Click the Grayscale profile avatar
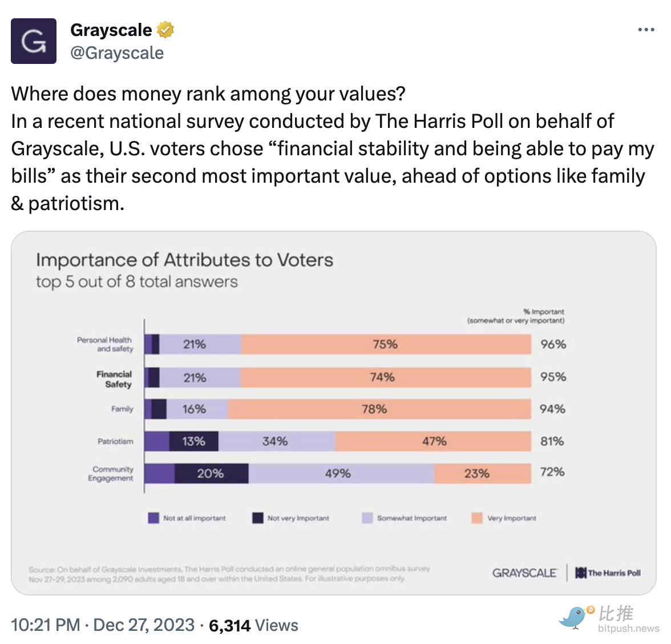 [x=34, y=41]
